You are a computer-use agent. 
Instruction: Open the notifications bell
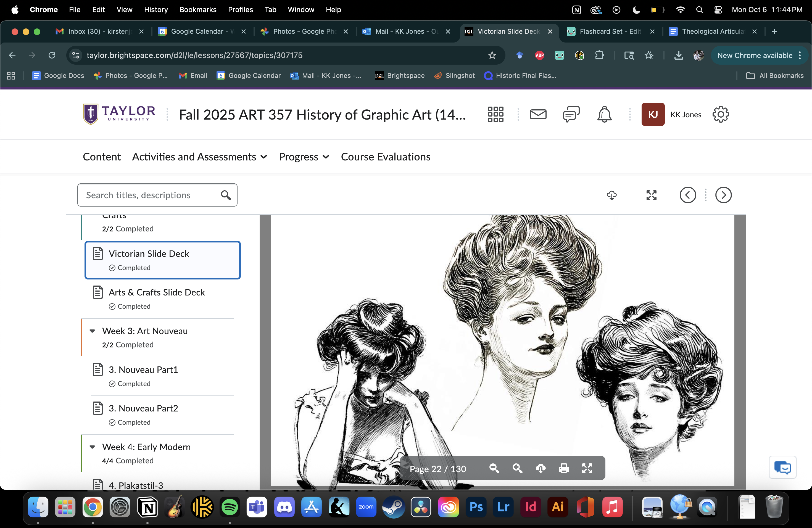click(x=604, y=114)
